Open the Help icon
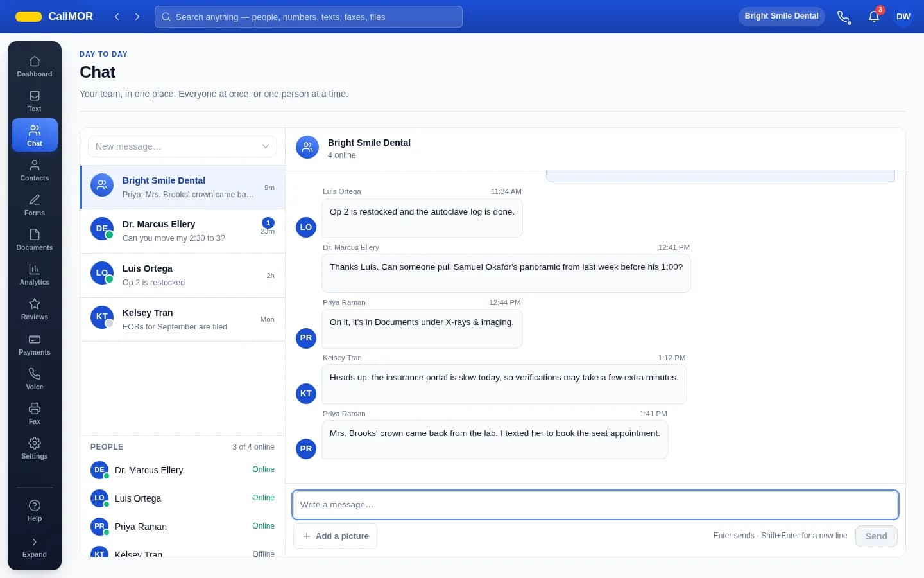The width and height of the screenshot is (924, 578). click(35, 511)
